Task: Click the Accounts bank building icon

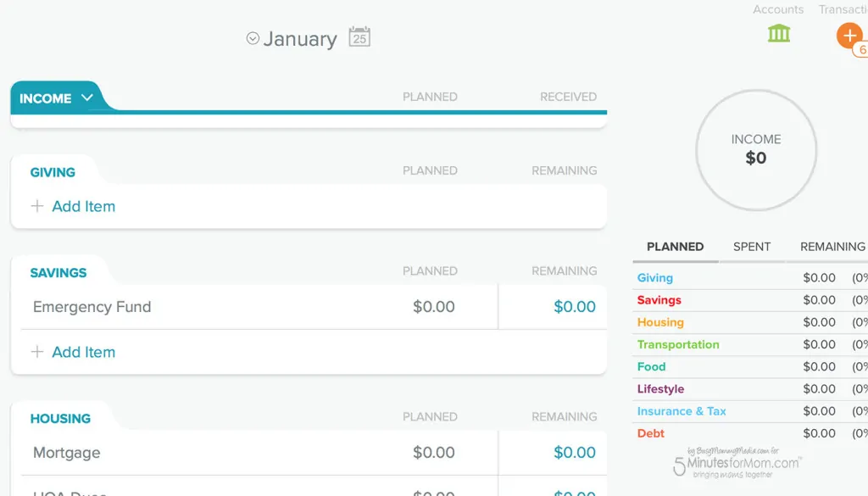Action: point(778,33)
